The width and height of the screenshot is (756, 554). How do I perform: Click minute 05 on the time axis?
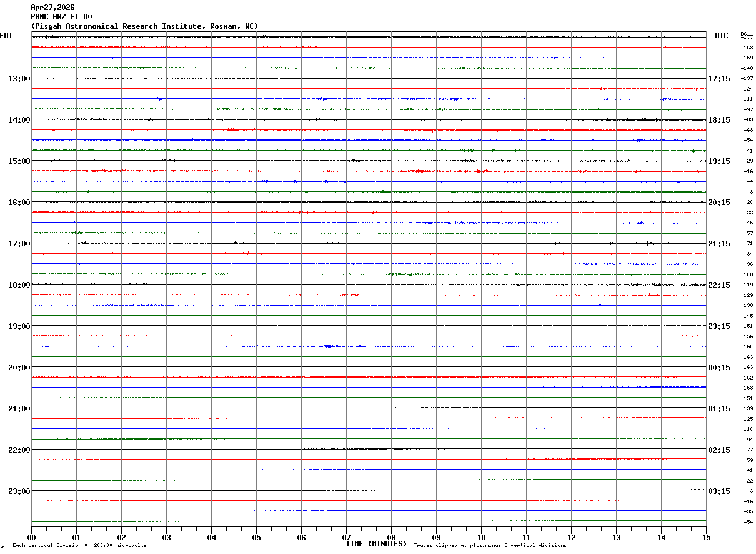click(256, 537)
